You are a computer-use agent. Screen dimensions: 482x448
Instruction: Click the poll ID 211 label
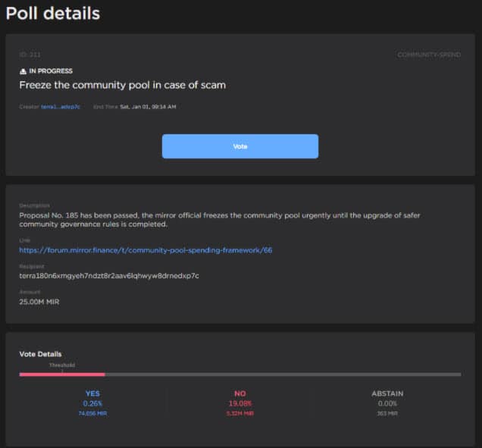[x=30, y=55]
